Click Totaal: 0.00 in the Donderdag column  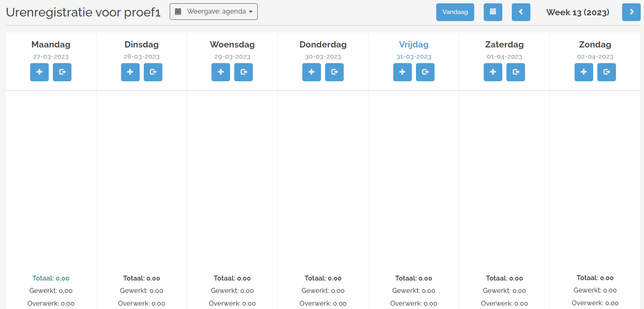(323, 278)
